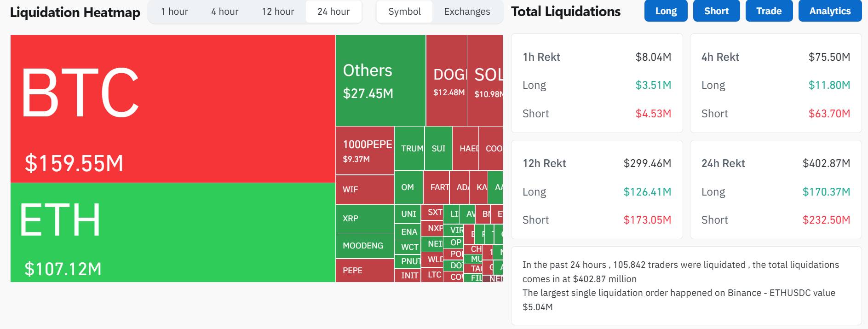The height and width of the screenshot is (329, 868).
Task: Click the green ETH heatmap tile
Action: pos(172,232)
